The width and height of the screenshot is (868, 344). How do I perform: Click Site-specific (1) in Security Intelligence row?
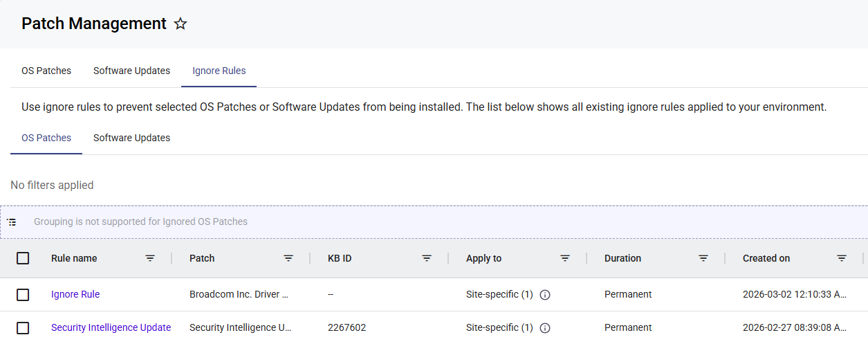(499, 327)
